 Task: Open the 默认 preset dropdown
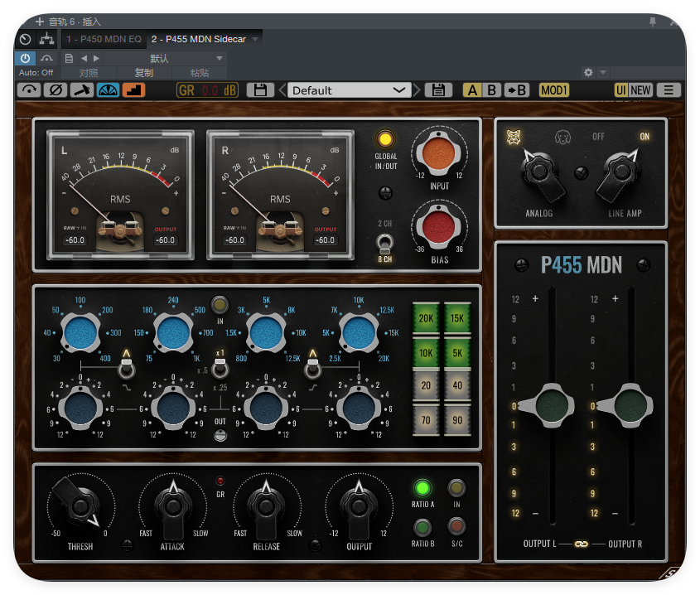(x=164, y=59)
